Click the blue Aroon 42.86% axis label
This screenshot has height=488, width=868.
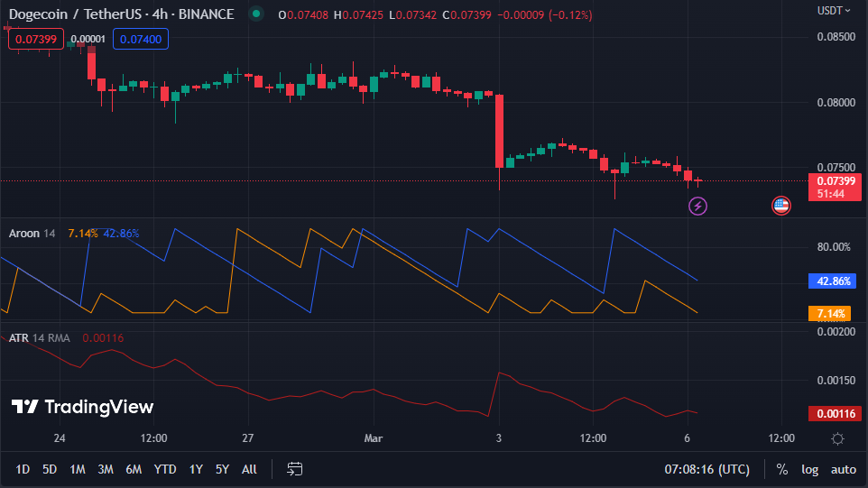coord(833,281)
